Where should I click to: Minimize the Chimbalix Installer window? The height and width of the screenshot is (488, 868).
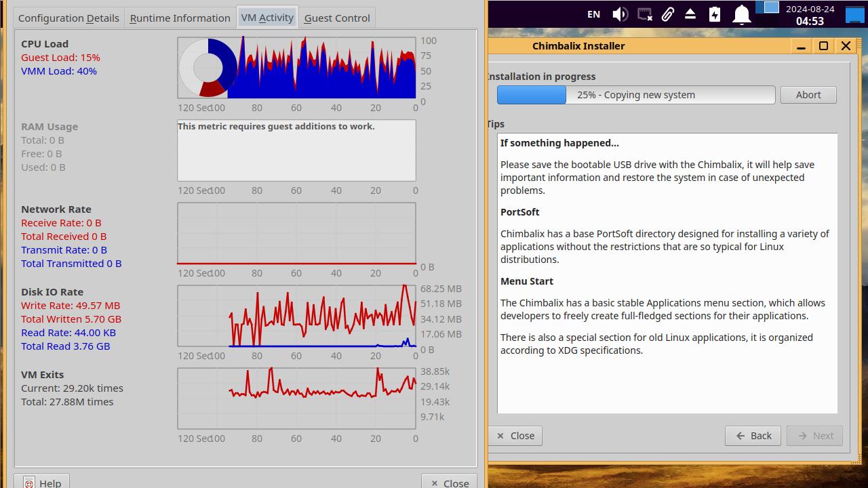pyautogui.click(x=801, y=46)
